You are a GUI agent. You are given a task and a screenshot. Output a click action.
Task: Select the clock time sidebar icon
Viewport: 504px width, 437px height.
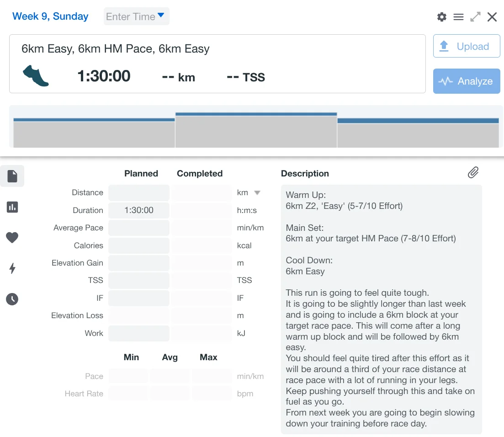point(12,299)
